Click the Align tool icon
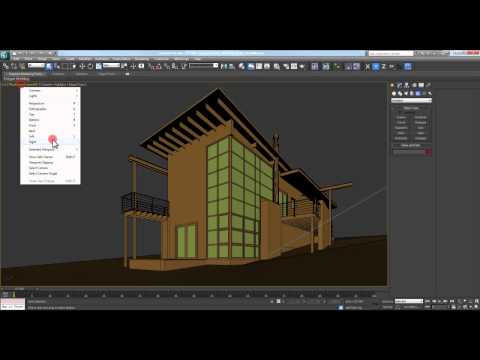 pos(232,67)
